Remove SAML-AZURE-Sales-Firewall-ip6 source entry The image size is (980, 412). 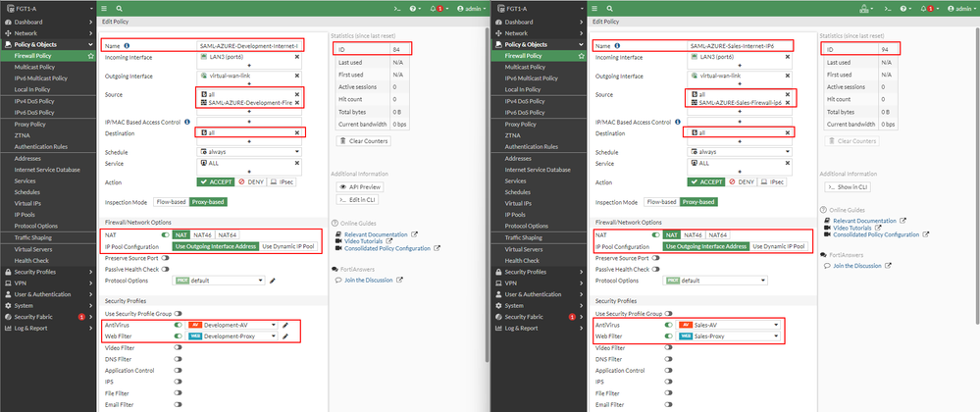point(788,103)
